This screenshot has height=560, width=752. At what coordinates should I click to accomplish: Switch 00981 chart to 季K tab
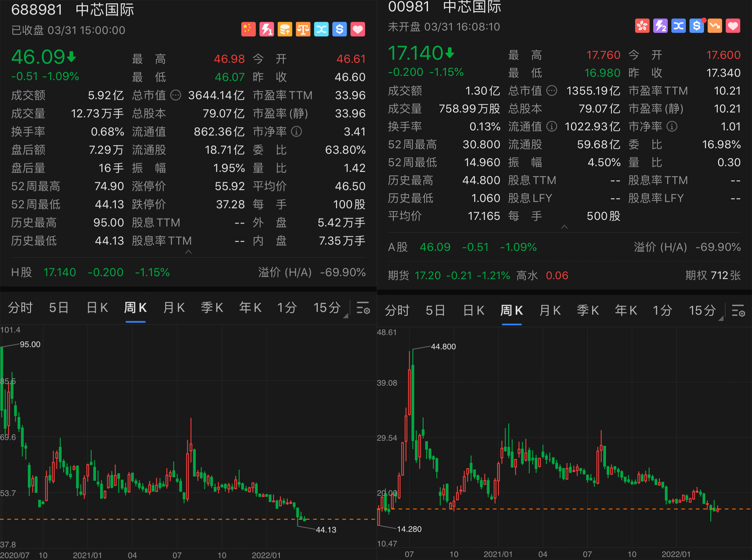(588, 310)
